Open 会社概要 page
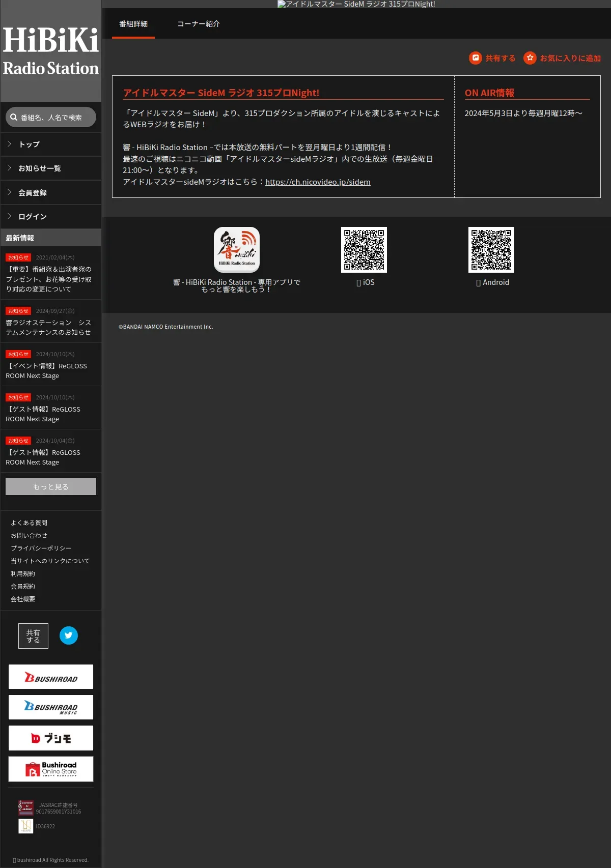This screenshot has width=611, height=868. [x=23, y=599]
